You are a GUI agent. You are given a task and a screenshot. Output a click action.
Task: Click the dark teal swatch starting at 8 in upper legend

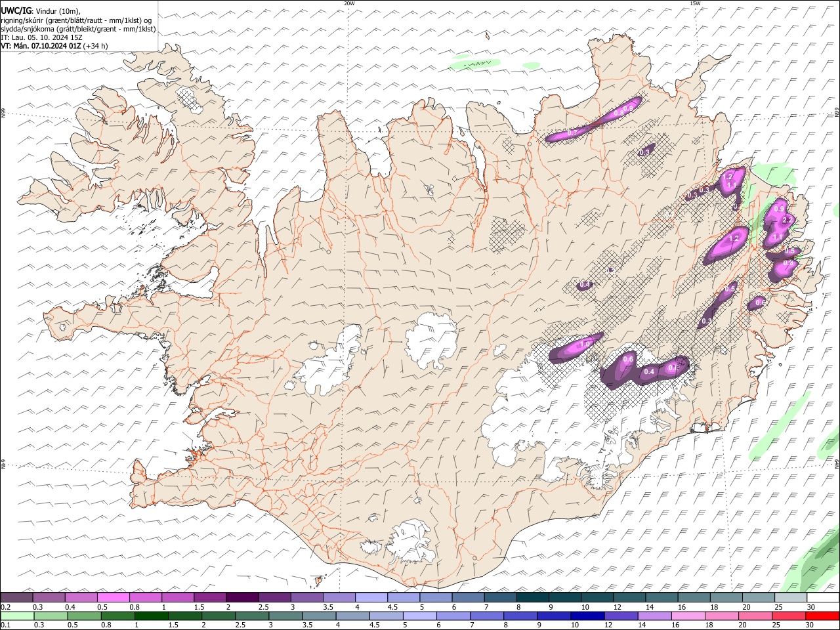[x=532, y=598]
